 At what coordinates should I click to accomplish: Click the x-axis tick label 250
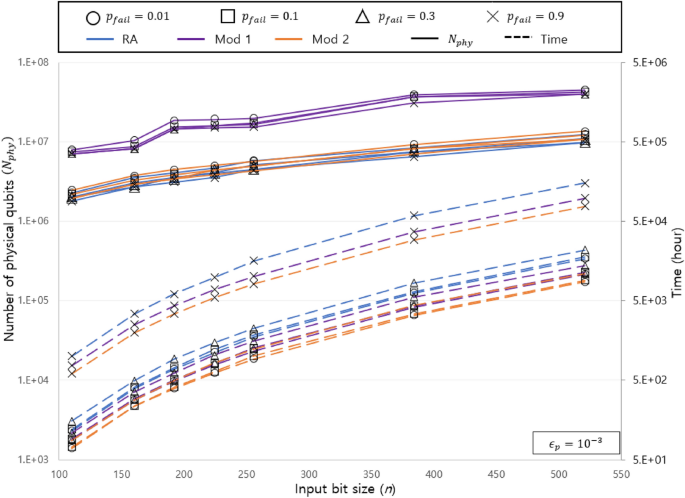click(x=246, y=475)
